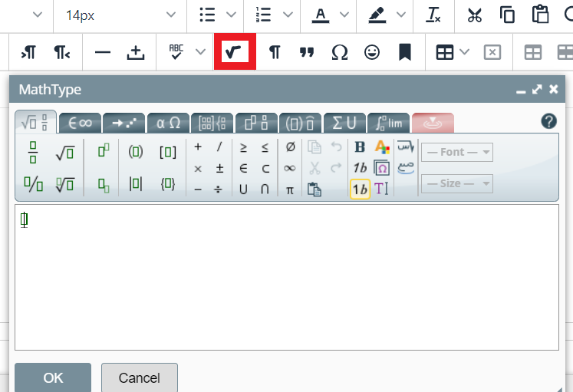Expand spell check options arrow
The height and width of the screenshot is (392, 573).
click(200, 52)
